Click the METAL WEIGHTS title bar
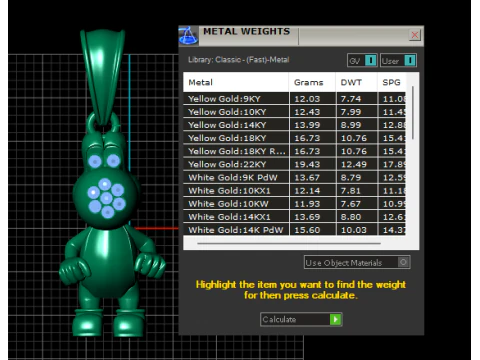 302,35
